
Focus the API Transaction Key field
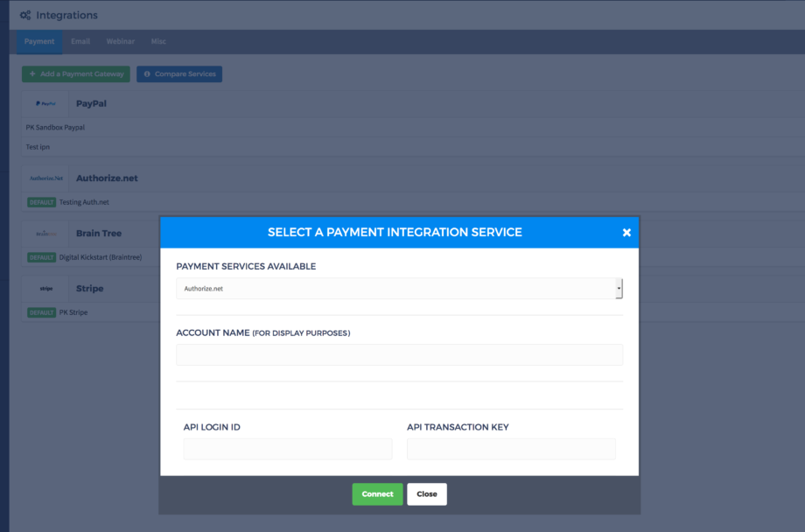pyautogui.click(x=511, y=449)
